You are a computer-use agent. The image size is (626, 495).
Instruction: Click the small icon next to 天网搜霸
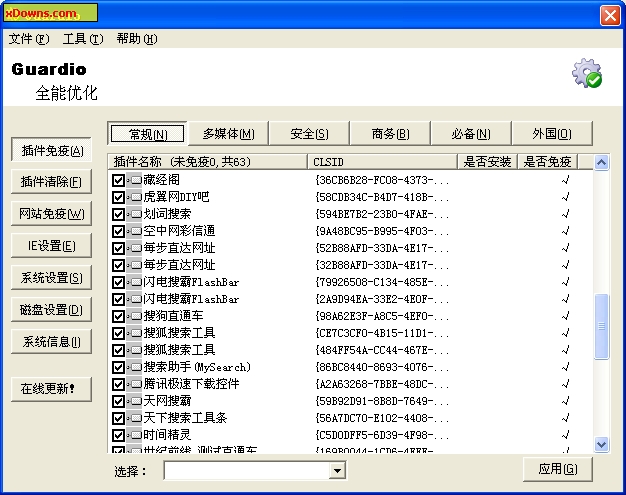tap(136, 401)
